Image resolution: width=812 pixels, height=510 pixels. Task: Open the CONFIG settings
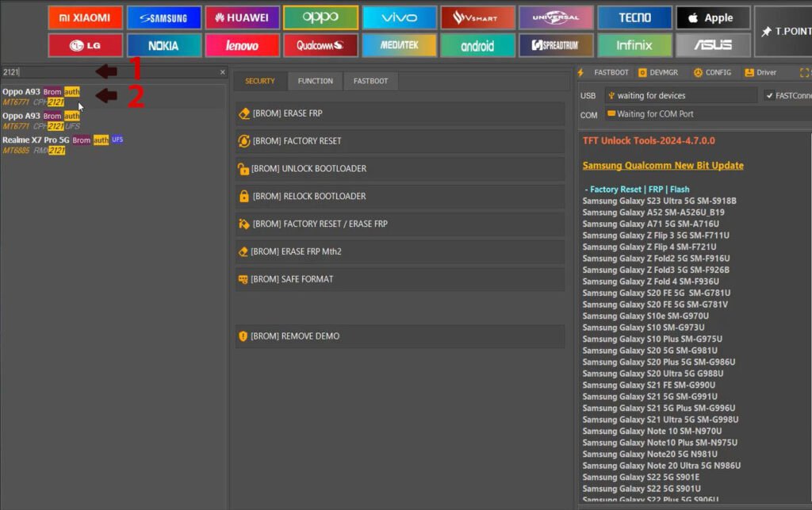coord(713,72)
